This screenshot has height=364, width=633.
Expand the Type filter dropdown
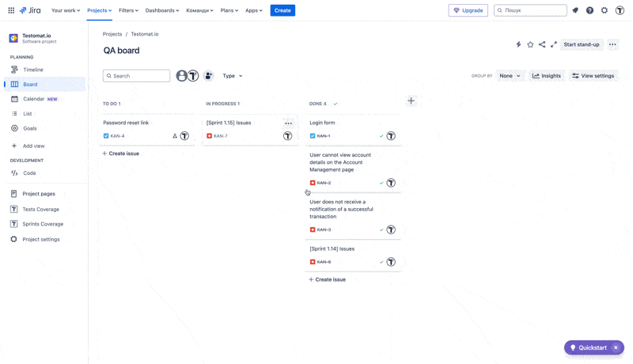coord(232,76)
